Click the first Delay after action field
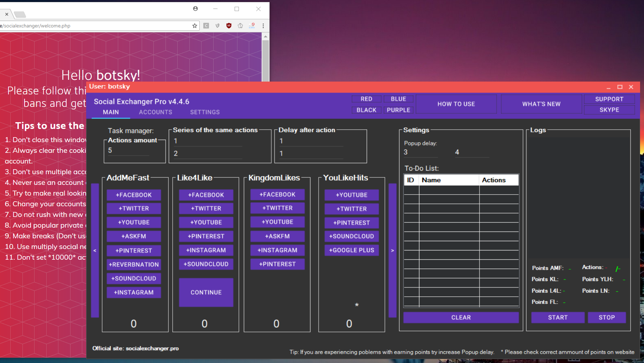The width and height of the screenshot is (644, 363). click(311, 141)
